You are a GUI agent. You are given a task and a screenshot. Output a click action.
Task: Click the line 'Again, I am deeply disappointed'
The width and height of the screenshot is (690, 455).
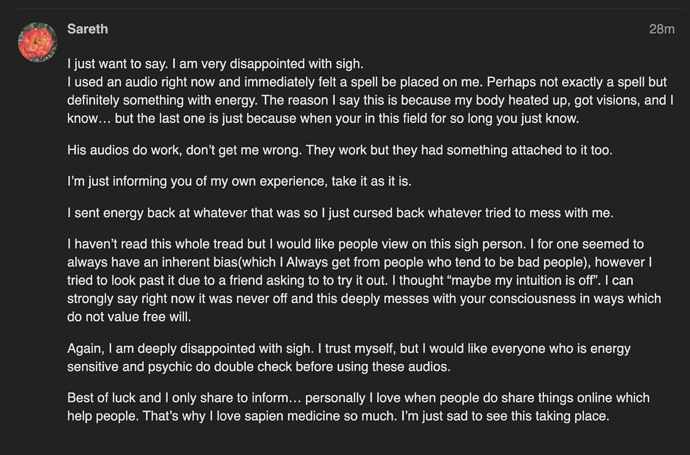click(349, 349)
